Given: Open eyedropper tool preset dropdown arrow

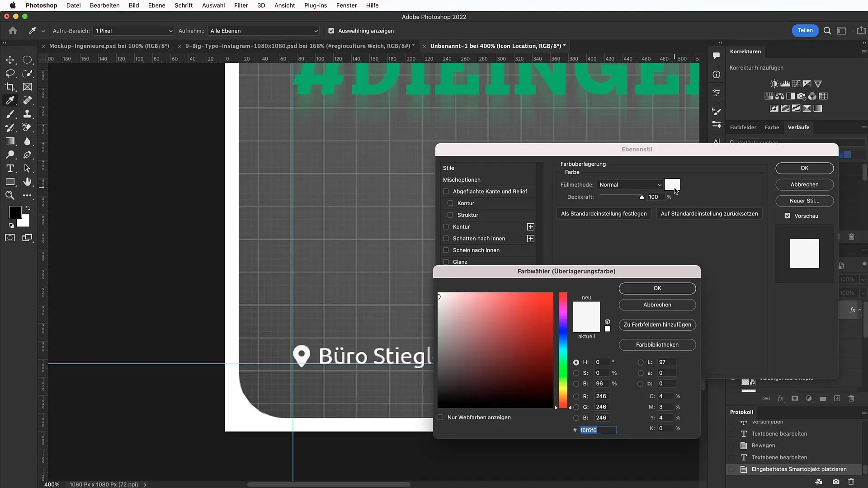Looking at the screenshot, I should click(43, 31).
